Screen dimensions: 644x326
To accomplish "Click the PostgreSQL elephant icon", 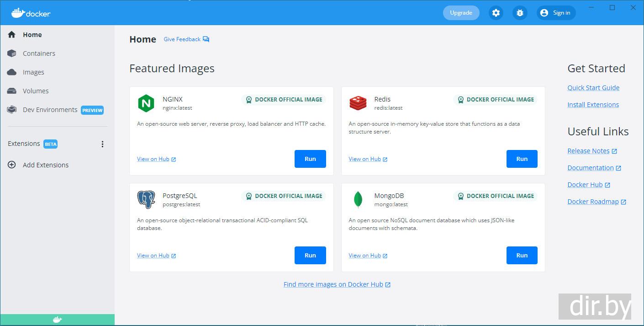I will [146, 200].
